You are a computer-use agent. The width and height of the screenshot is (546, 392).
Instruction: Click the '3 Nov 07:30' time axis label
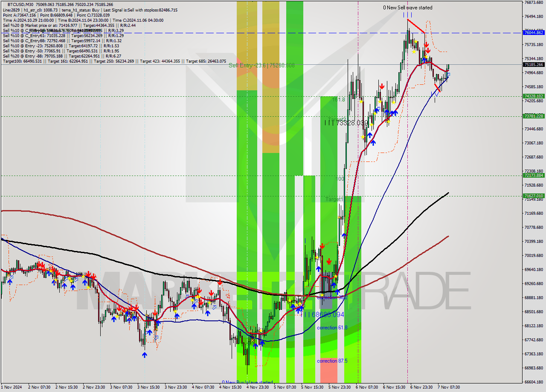(x=121, y=387)
